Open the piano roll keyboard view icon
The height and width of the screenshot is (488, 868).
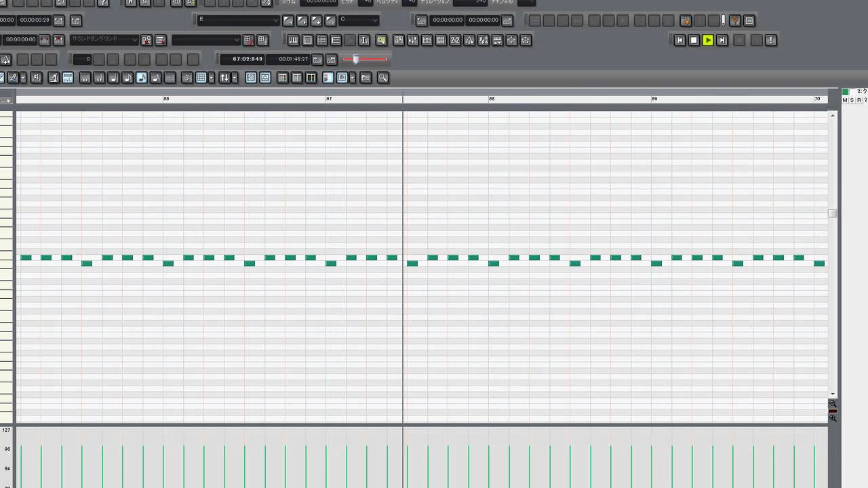pos(293,40)
